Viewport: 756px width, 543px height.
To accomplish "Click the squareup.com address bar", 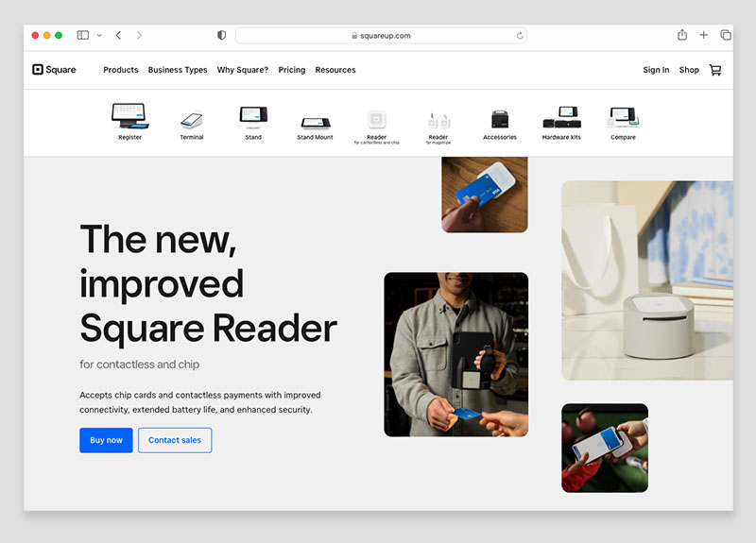I will coord(381,36).
